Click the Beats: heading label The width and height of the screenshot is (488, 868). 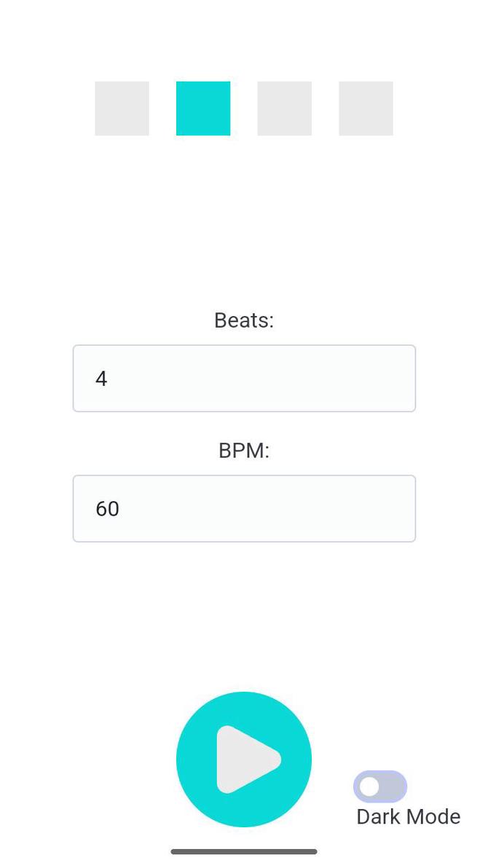click(x=244, y=320)
